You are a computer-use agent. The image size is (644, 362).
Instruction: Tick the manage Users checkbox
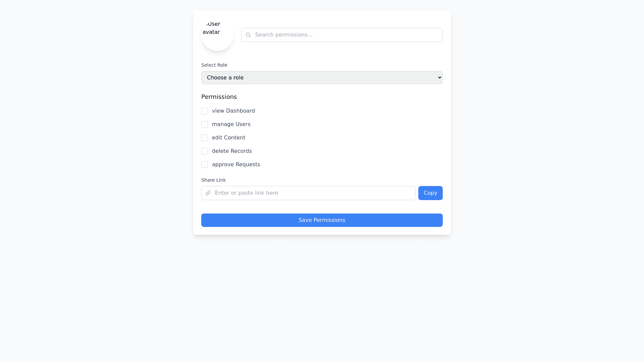coord(205,124)
